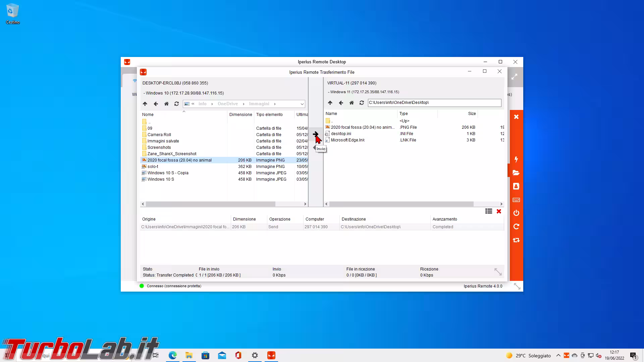This screenshot has height=362, width=644.
Task: Go back in remote folder navigation
Action: [341, 103]
